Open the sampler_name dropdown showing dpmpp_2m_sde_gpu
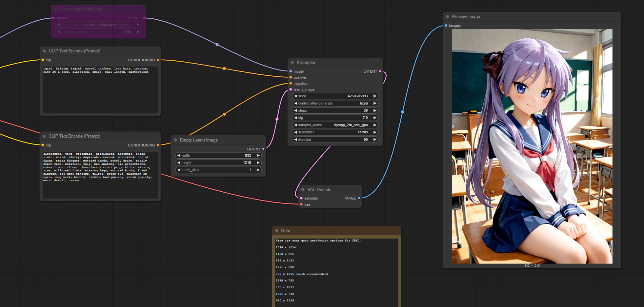644x307 pixels. [335, 125]
